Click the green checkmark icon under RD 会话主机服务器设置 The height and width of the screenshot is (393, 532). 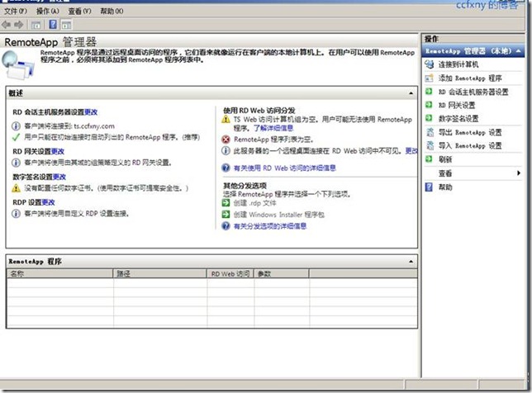[16, 137]
